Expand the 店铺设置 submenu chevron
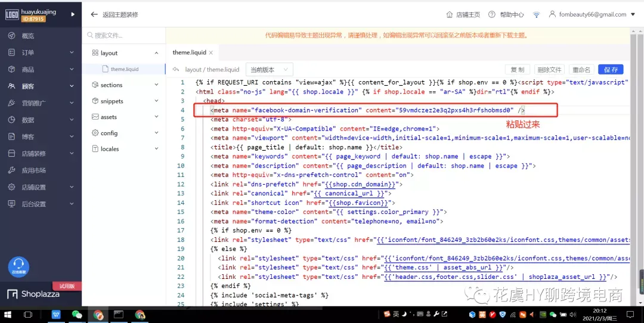This screenshot has width=644, height=323. coord(72,187)
